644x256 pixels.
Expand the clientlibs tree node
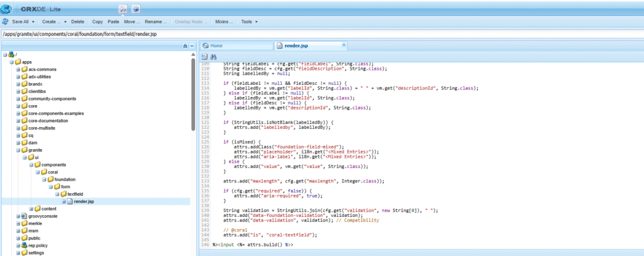18,91
